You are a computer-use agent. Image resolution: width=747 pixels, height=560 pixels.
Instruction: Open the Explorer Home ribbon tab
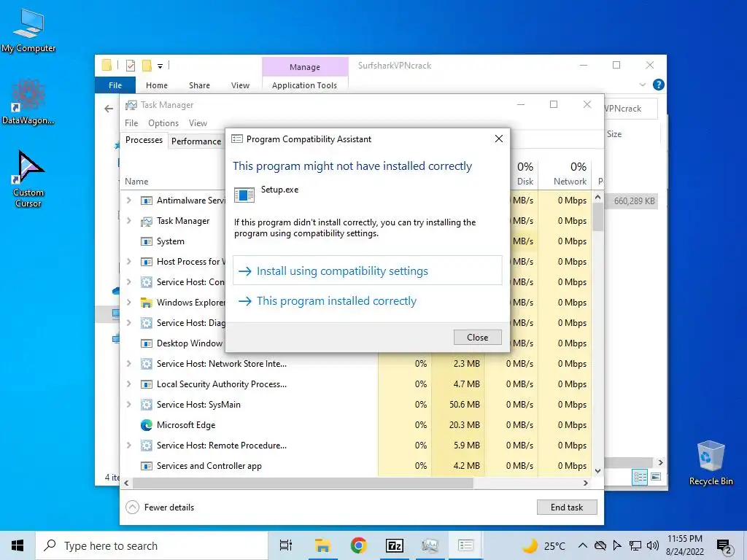pyautogui.click(x=157, y=85)
